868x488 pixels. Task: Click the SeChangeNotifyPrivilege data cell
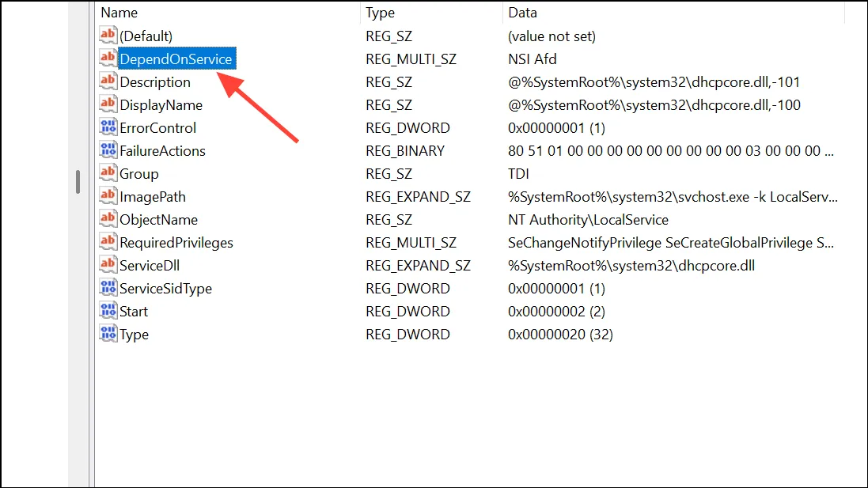coord(670,243)
